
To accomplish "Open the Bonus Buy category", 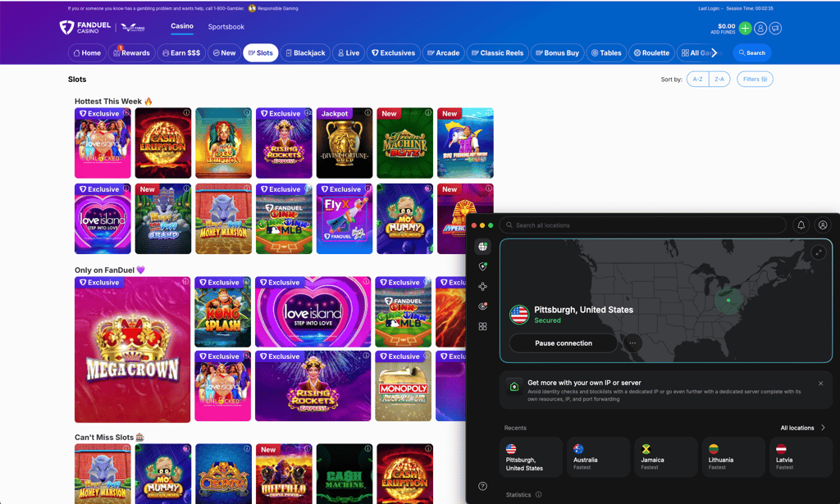I will 557,53.
